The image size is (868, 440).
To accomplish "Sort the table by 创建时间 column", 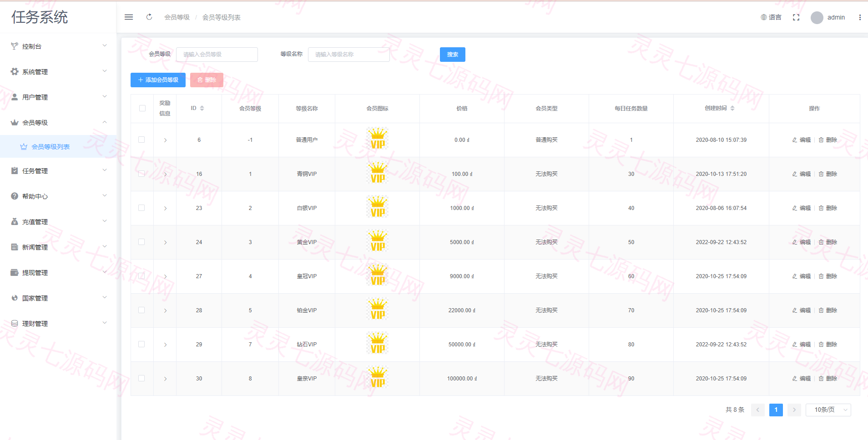I will coord(732,108).
